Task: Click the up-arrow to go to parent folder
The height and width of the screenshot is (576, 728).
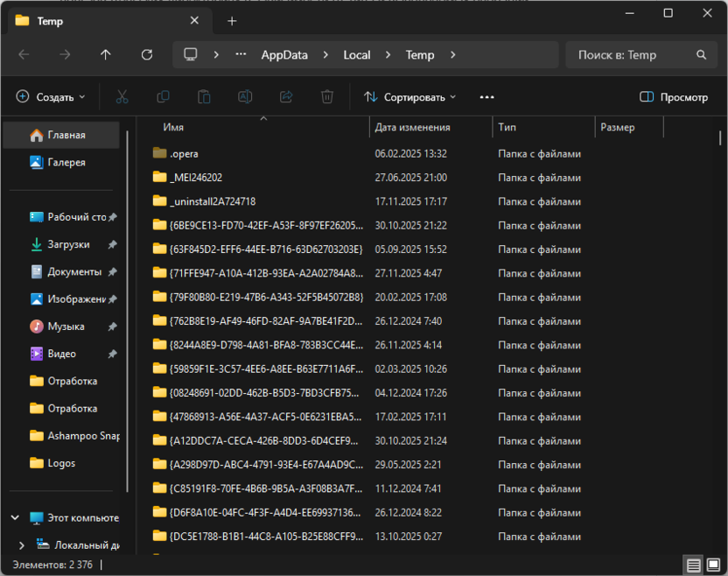Action: point(106,54)
